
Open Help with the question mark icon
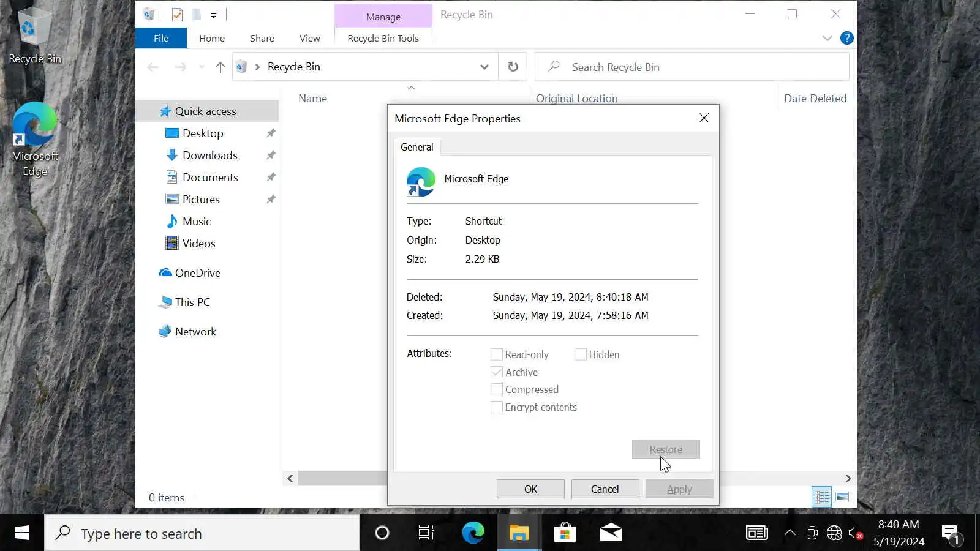[x=847, y=38]
